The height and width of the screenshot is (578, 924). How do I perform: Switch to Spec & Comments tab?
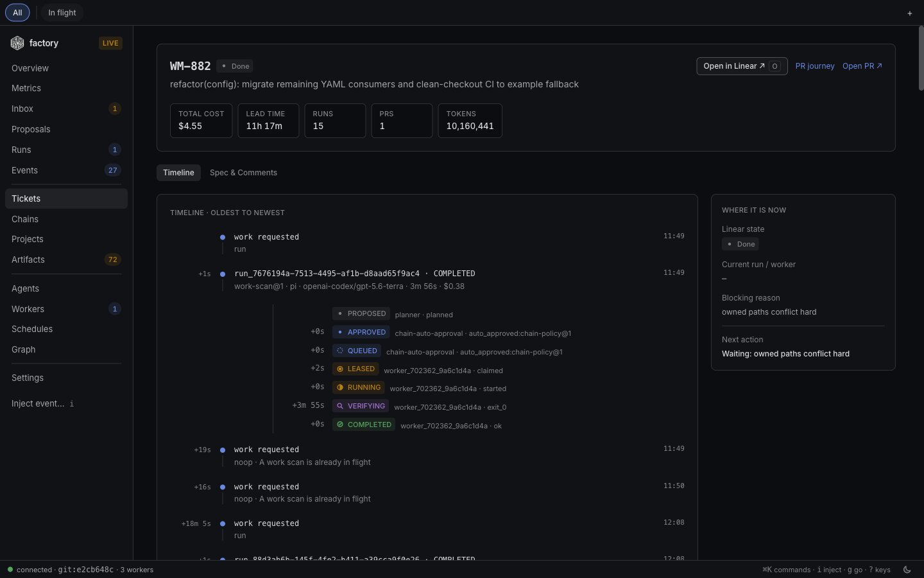point(243,173)
